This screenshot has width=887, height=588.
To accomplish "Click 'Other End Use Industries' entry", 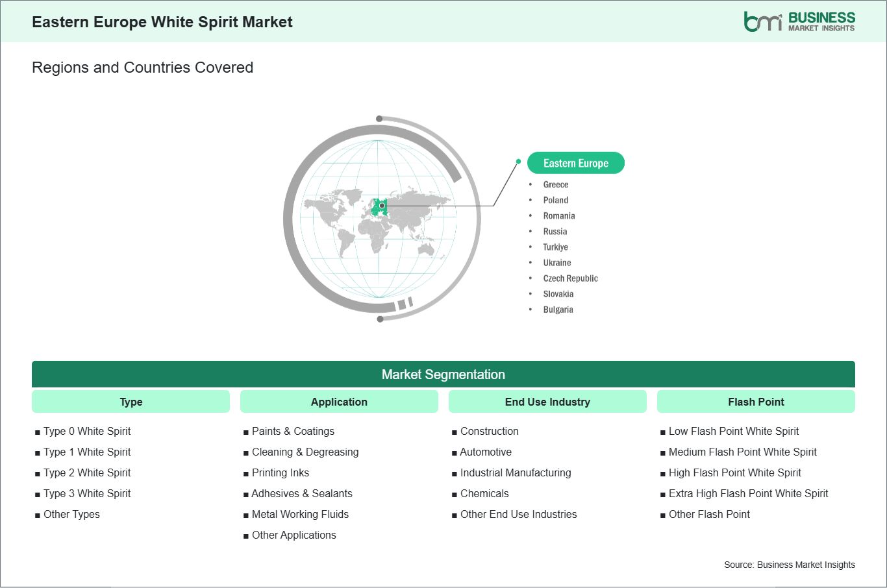I will 519,514.
